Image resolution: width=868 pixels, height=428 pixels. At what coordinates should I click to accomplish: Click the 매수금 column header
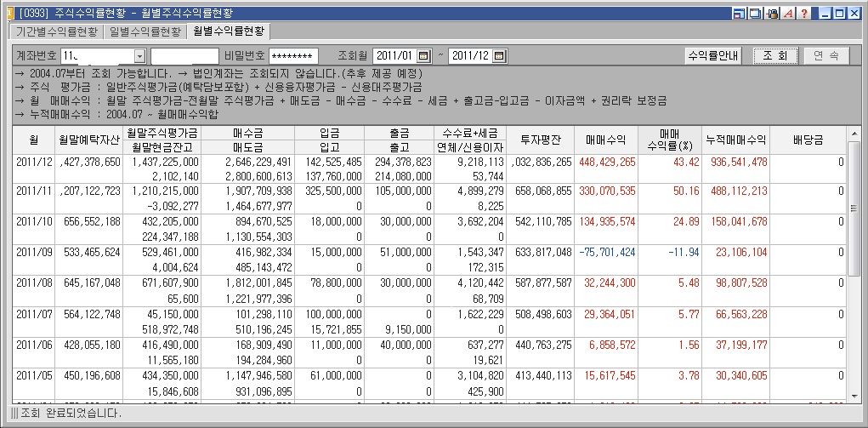pyautogui.click(x=247, y=133)
